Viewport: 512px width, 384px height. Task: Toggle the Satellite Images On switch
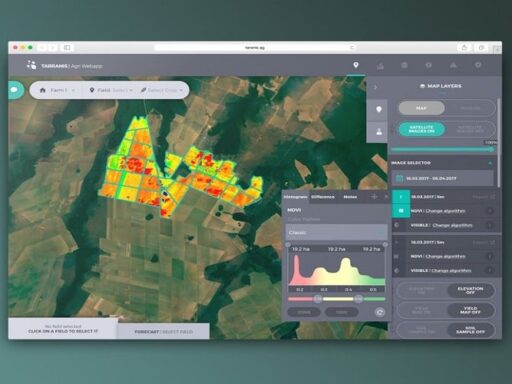(422, 129)
